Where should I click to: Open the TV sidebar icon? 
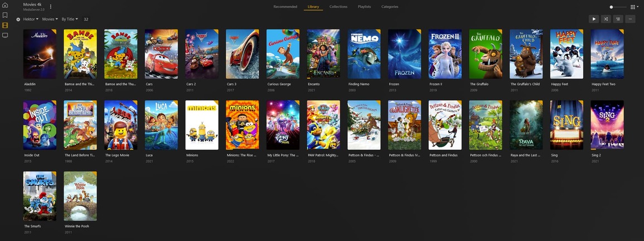[x=5, y=35]
